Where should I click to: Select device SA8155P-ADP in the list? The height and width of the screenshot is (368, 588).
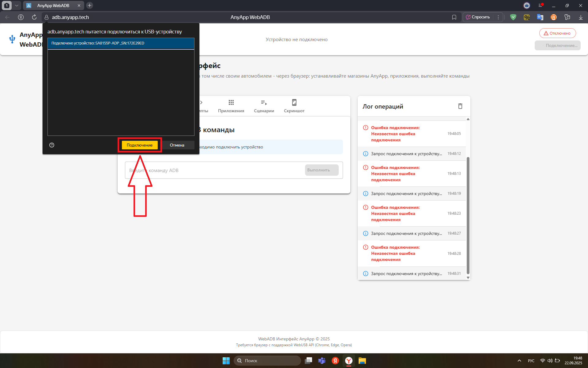121,43
